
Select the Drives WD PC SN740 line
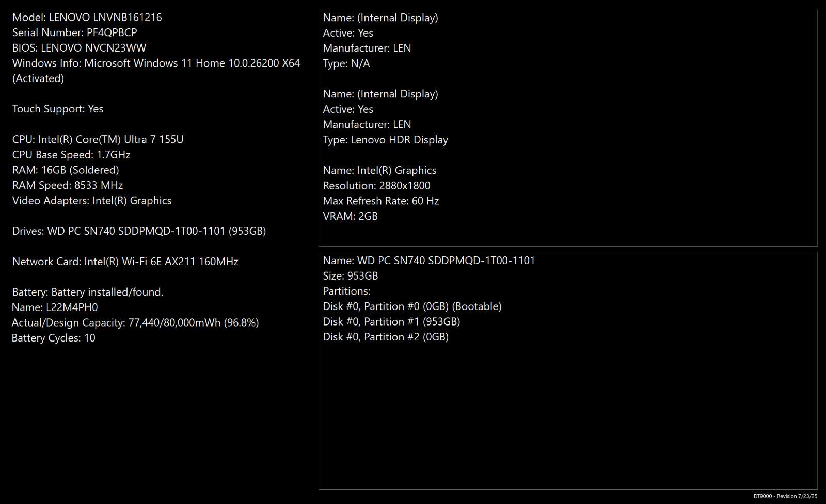pos(139,231)
